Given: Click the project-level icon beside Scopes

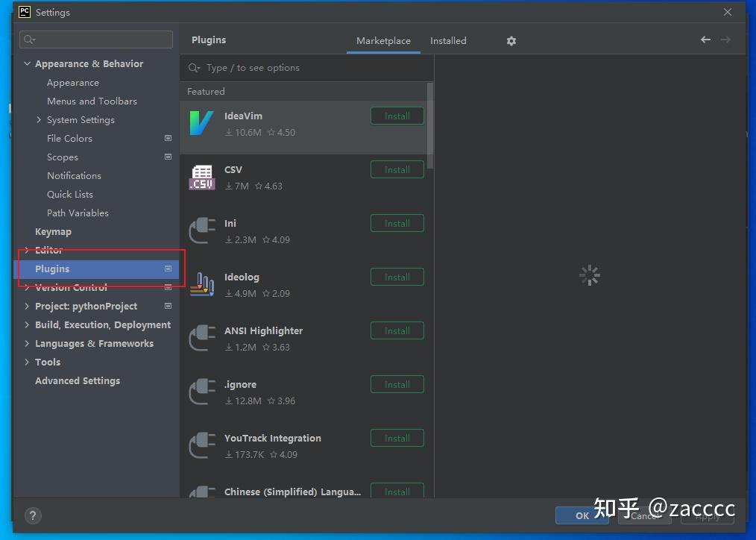Looking at the screenshot, I should [x=168, y=157].
